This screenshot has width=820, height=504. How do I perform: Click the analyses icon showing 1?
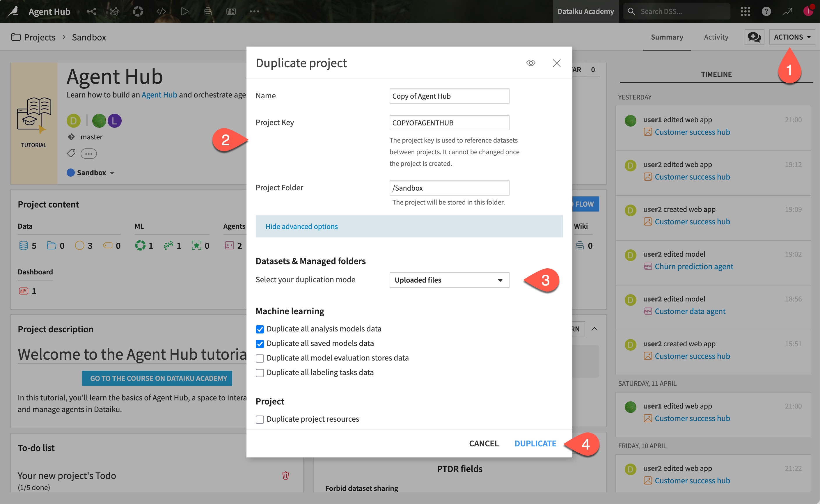140,246
